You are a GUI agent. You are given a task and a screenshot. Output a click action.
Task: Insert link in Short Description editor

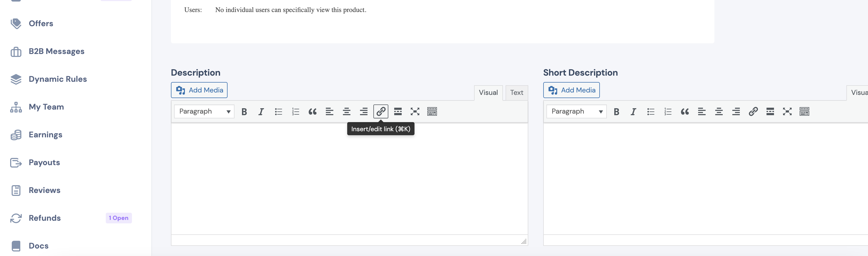click(753, 112)
